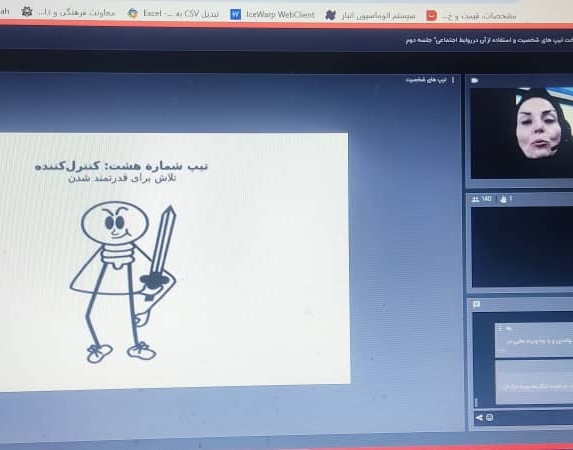Click the second chat message bubble
This screenshot has width=573, height=450.
pos(534,382)
